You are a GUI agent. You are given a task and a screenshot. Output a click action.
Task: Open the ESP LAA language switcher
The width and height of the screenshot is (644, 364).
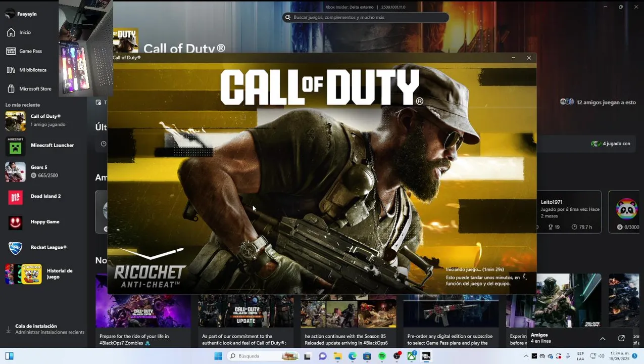coord(580,356)
